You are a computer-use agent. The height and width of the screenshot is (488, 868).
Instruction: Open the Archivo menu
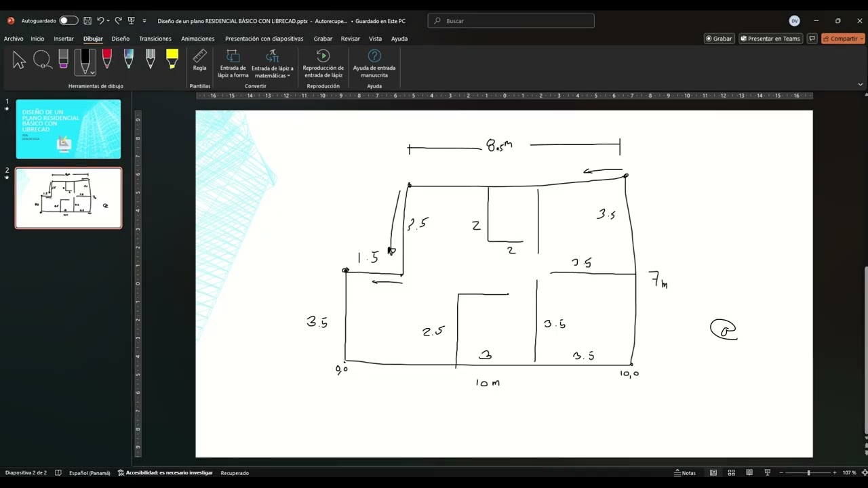tap(14, 39)
